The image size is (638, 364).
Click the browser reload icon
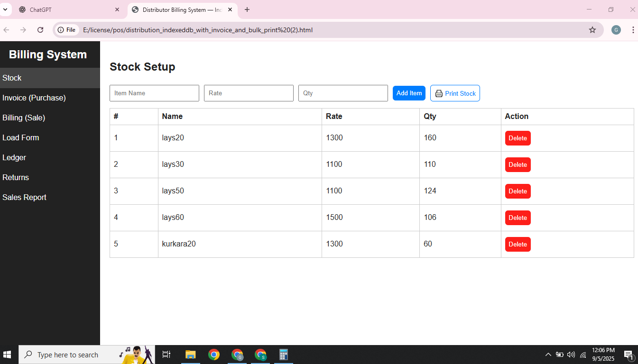point(40,29)
